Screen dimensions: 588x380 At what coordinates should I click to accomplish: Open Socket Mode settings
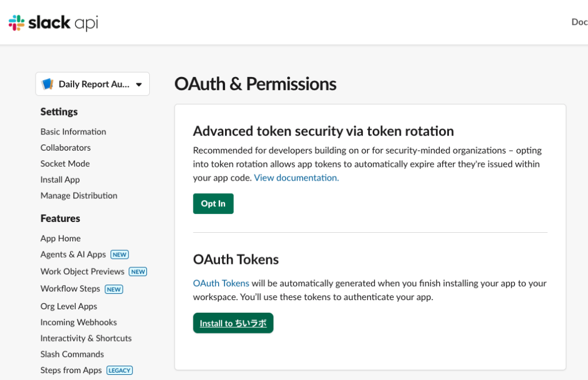[x=65, y=164]
